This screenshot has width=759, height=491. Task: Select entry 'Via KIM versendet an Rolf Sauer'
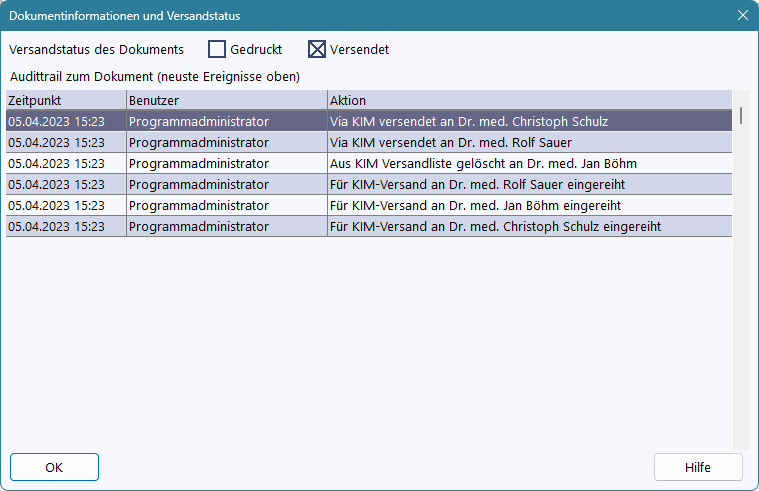[x=450, y=142]
